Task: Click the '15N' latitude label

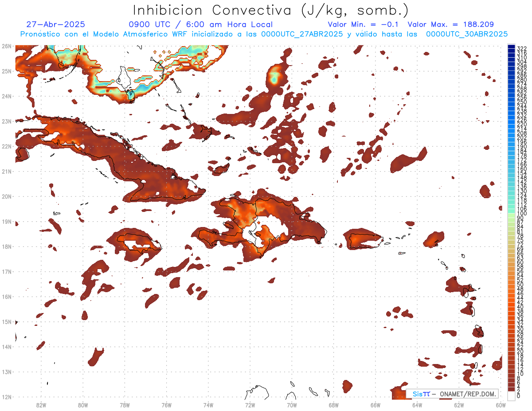Action: 6,321
